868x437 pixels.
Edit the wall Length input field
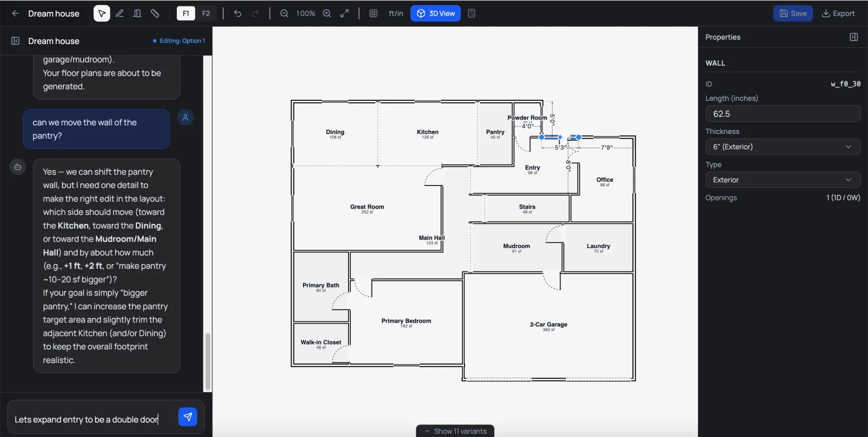783,114
